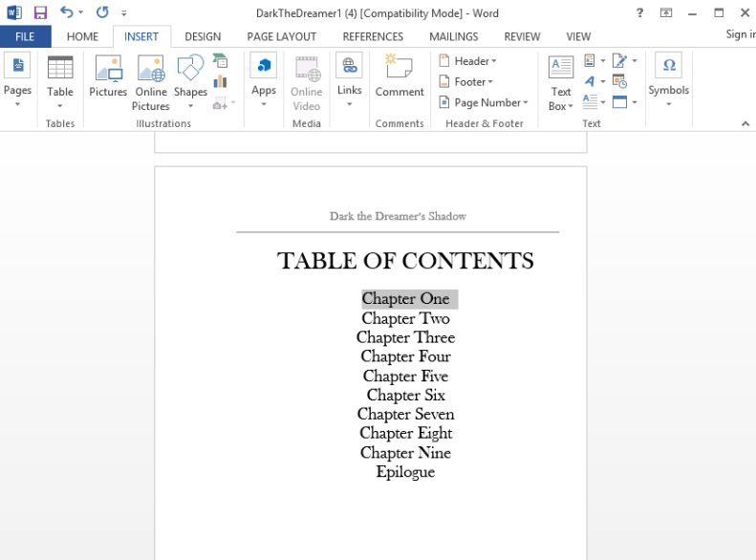Open the FILE tab
This screenshot has width=756, height=560.
tap(25, 36)
